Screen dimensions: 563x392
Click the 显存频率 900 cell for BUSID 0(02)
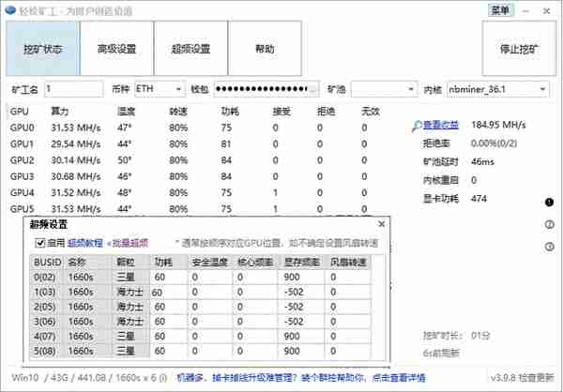point(301,278)
